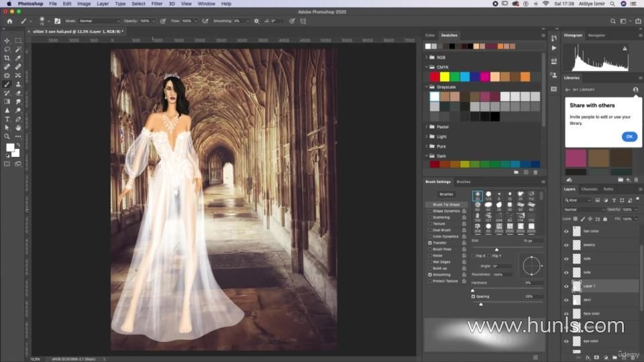Select the Lasso tool
Screen dimensions: 644x362
click(x=7, y=50)
